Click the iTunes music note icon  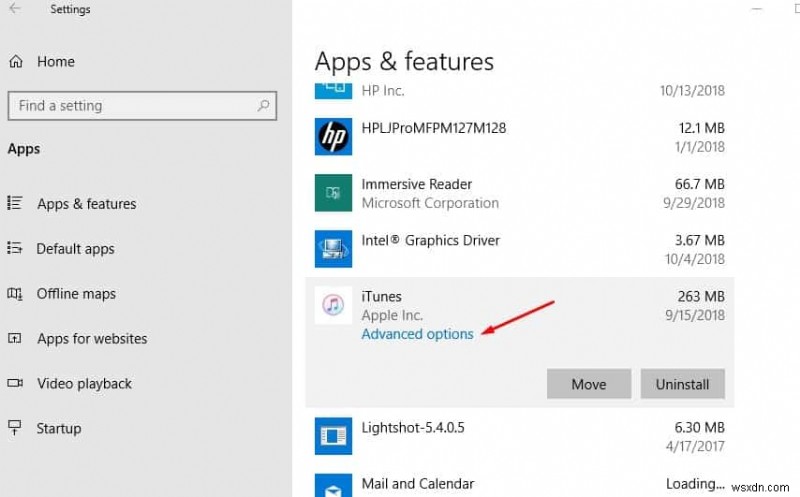[333, 305]
